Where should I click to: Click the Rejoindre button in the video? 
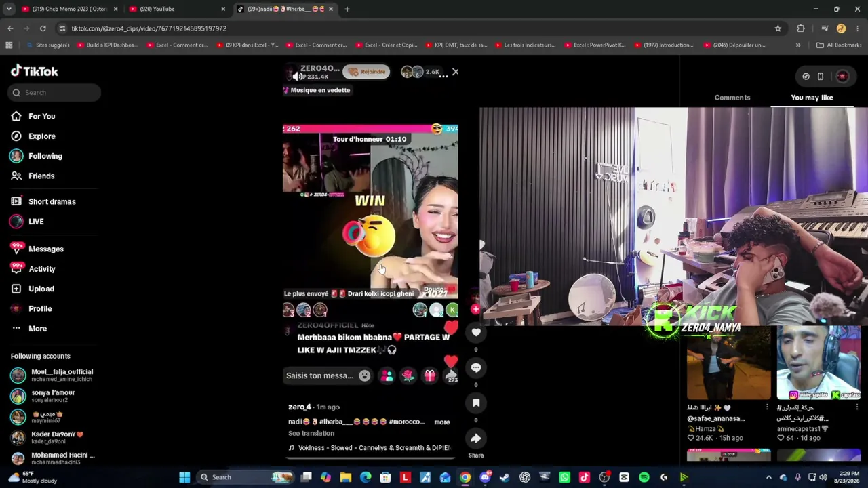(367, 71)
